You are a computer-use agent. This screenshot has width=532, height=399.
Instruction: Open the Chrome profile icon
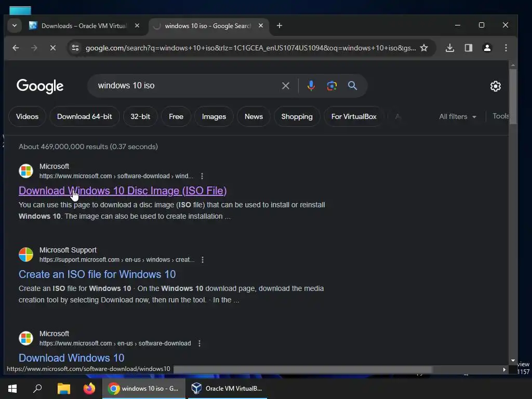point(487,48)
